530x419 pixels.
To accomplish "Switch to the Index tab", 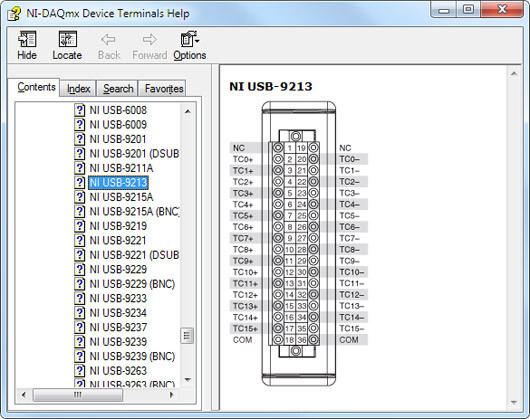I will pos(78,89).
